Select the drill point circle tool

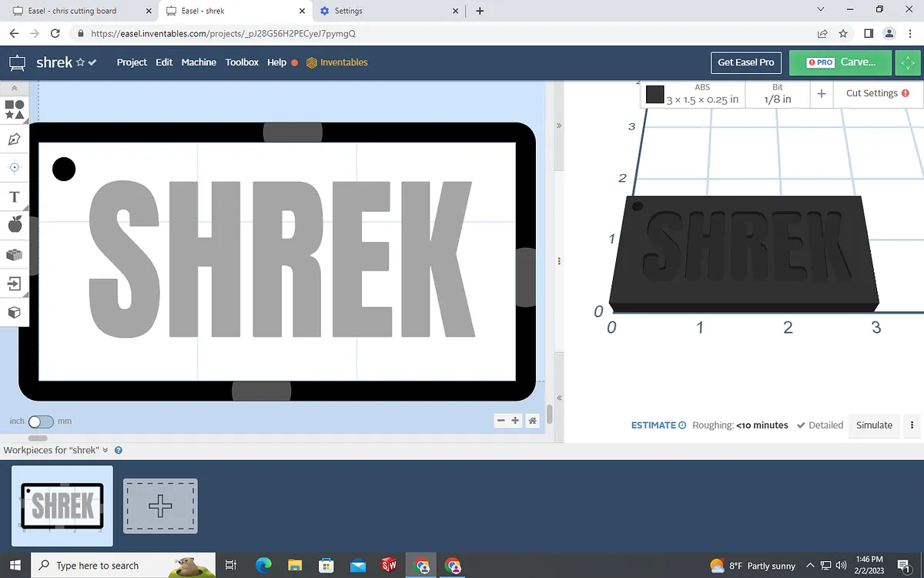[x=14, y=167]
